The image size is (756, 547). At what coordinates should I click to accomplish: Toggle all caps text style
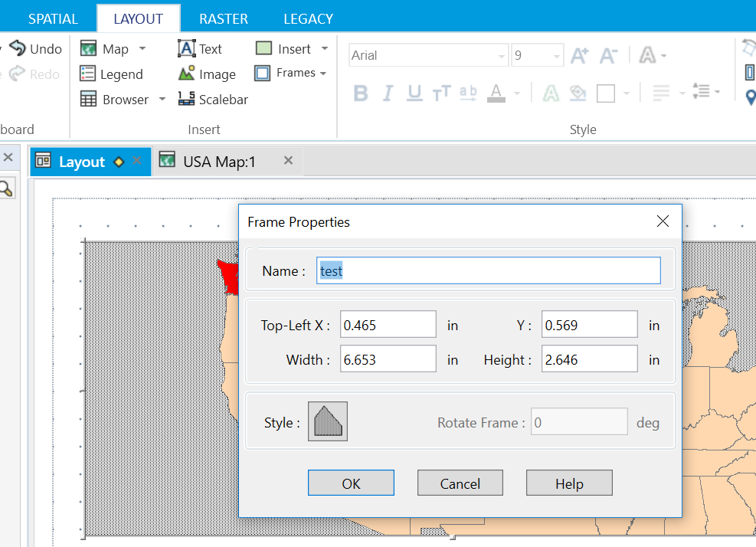(441, 93)
